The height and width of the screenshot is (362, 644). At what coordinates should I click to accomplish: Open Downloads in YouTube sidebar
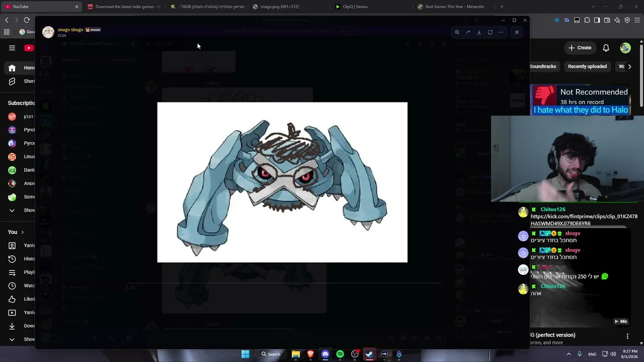21,326
